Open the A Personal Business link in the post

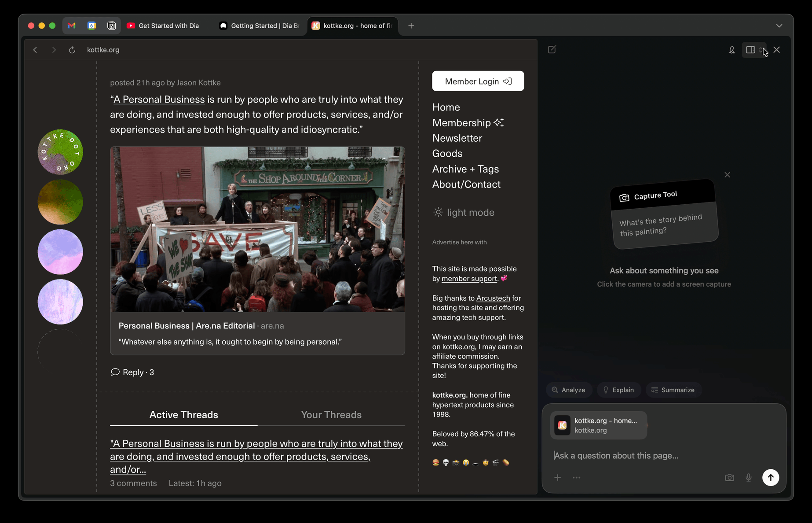pyautogui.click(x=159, y=99)
